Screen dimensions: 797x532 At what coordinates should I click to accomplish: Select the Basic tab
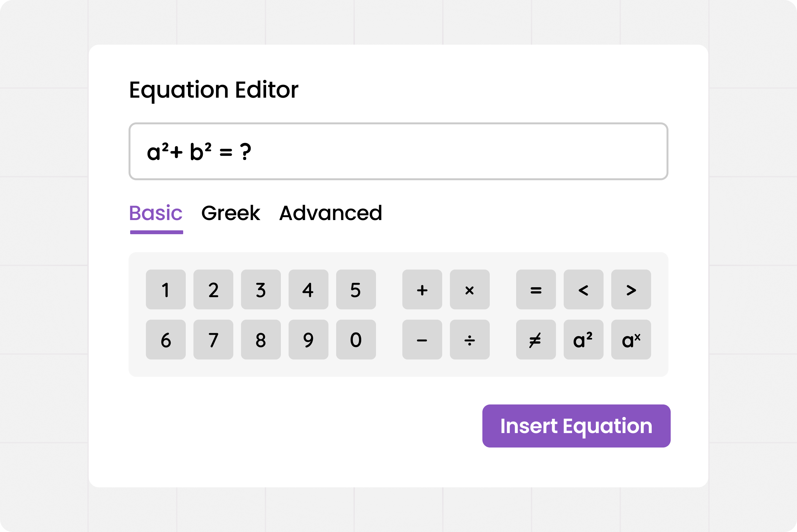coord(156,213)
